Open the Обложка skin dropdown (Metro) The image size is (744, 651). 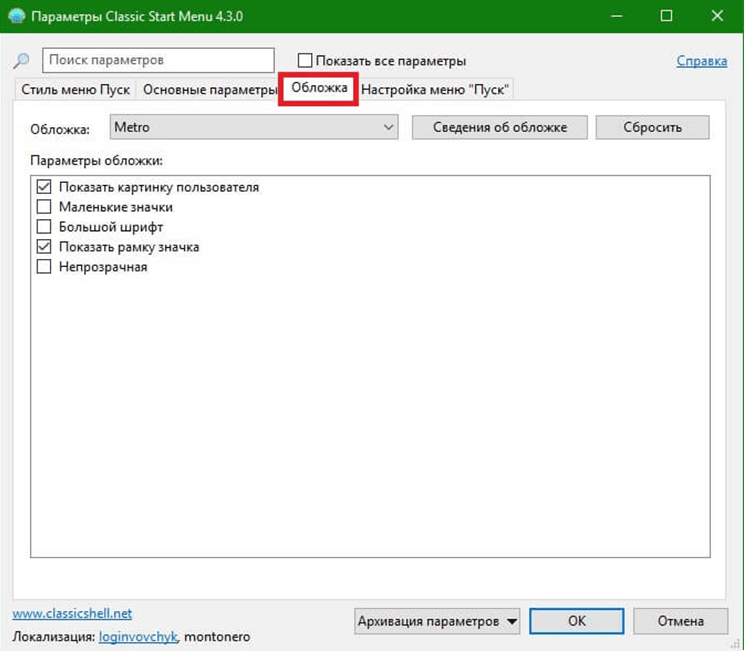point(254,128)
